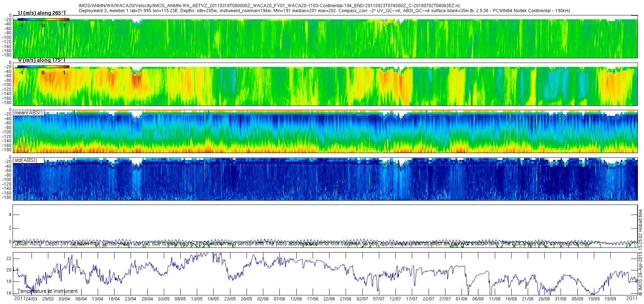This screenshot has height=304, width=644.
Task: Click the 13/05 date tick label
Action: [x=197, y=299]
